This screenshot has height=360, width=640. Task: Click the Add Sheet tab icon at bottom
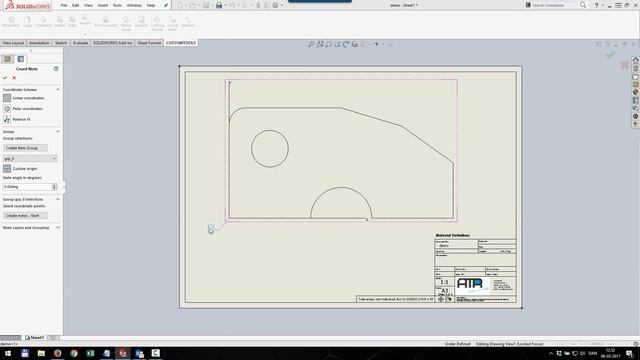pos(53,338)
